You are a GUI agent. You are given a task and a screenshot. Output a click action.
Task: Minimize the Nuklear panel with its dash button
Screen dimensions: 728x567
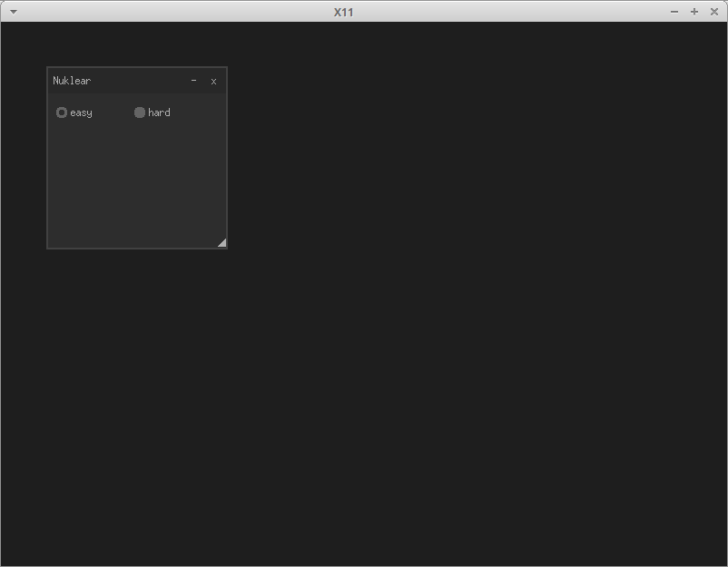(193, 81)
